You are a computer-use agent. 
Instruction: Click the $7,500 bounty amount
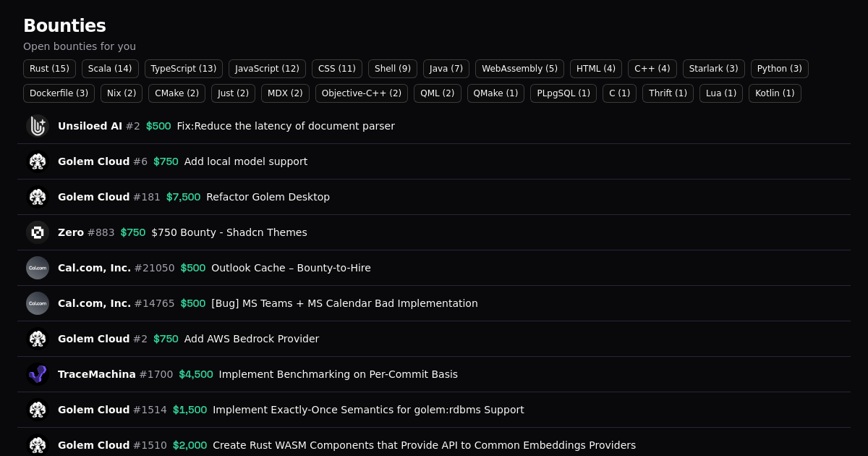coord(183,197)
